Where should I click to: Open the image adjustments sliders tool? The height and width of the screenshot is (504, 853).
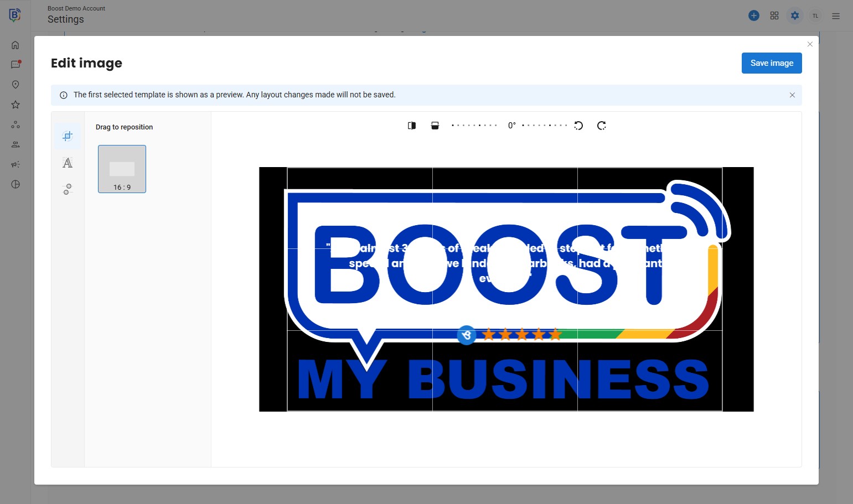coord(68,189)
